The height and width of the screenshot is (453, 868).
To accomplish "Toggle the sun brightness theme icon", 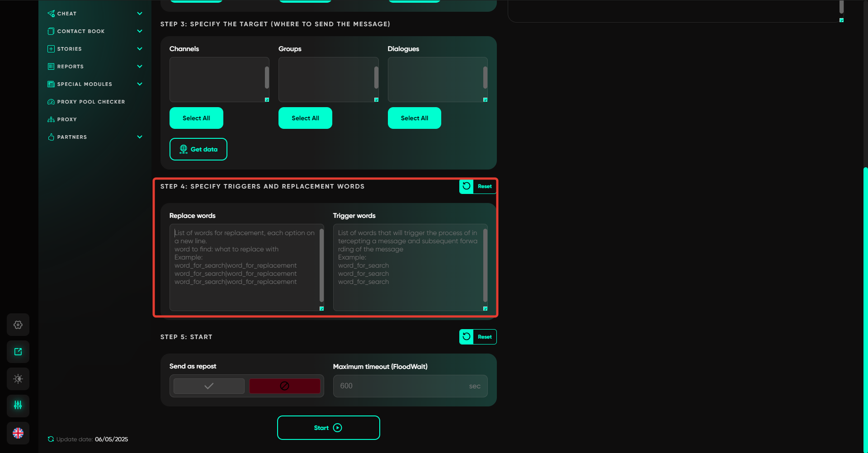I will point(18,379).
